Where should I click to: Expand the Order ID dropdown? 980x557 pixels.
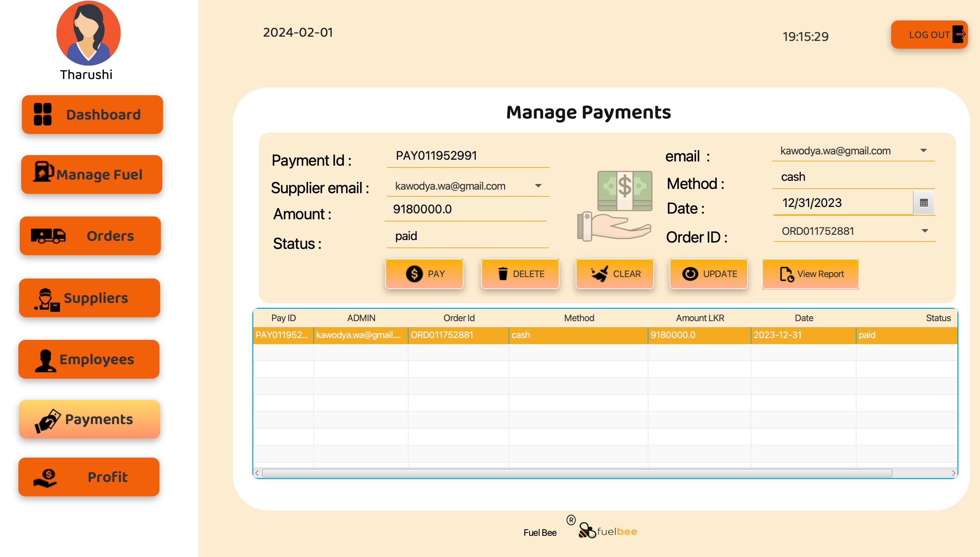(925, 231)
